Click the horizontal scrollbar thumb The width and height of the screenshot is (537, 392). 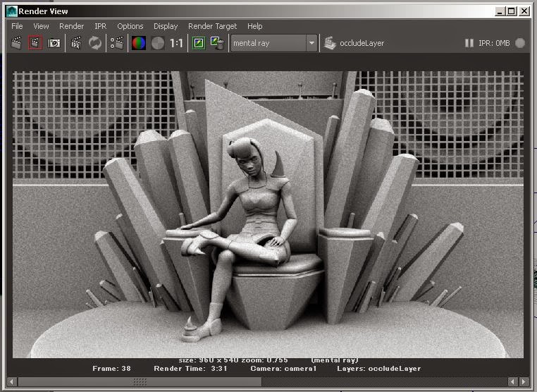point(140,381)
